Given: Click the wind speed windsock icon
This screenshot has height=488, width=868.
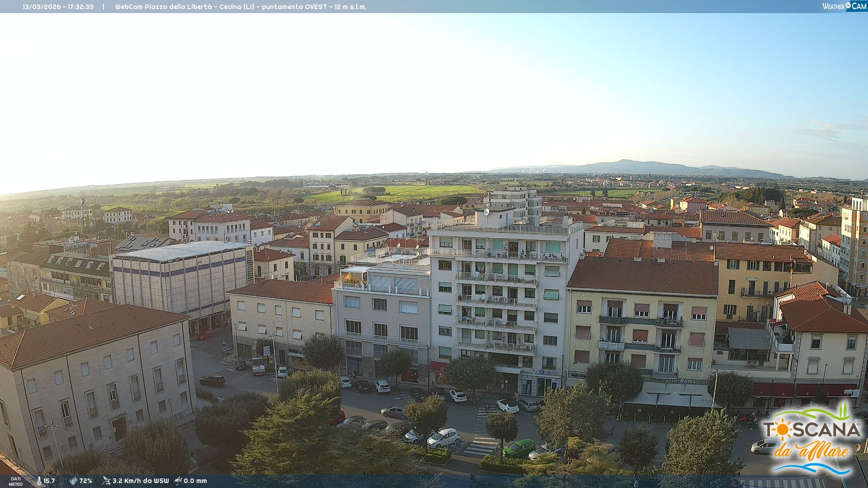Looking at the screenshot, I should coord(106,481).
